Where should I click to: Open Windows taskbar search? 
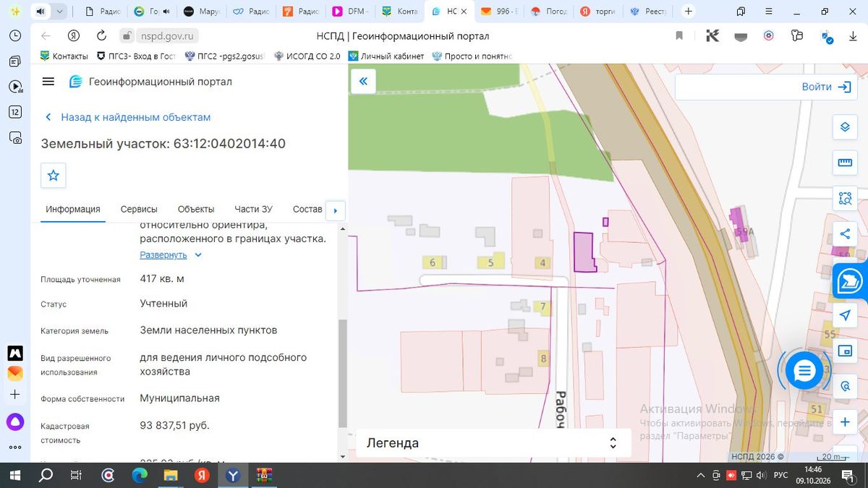click(x=46, y=475)
